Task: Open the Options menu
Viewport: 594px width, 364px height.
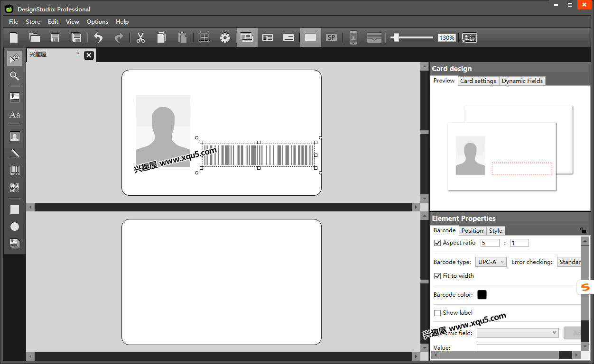Action: [x=97, y=21]
